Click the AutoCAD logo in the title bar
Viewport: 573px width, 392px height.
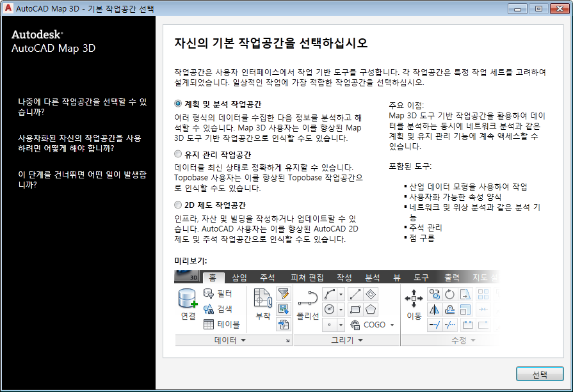click(8, 8)
